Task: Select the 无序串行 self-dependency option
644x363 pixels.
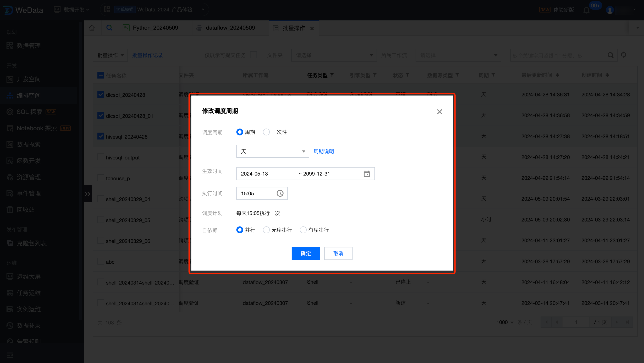Action: 266,230
